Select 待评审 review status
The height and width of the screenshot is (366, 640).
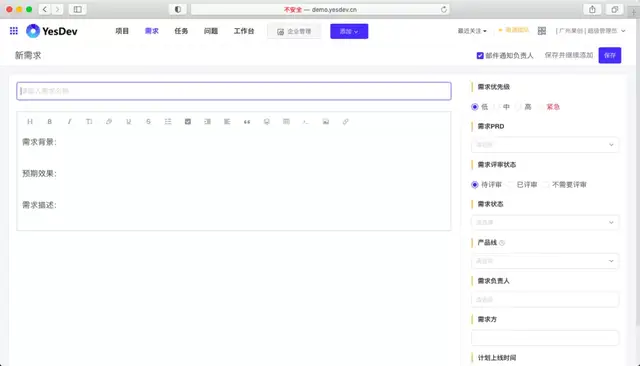point(475,185)
